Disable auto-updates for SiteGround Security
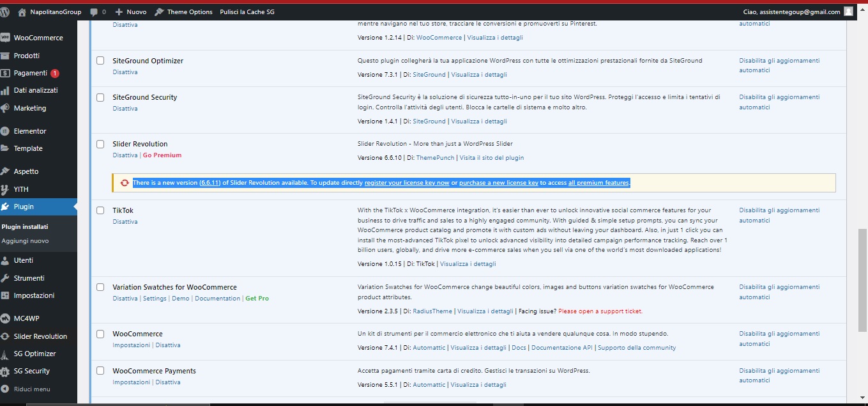The width and height of the screenshot is (868, 406). click(779, 102)
